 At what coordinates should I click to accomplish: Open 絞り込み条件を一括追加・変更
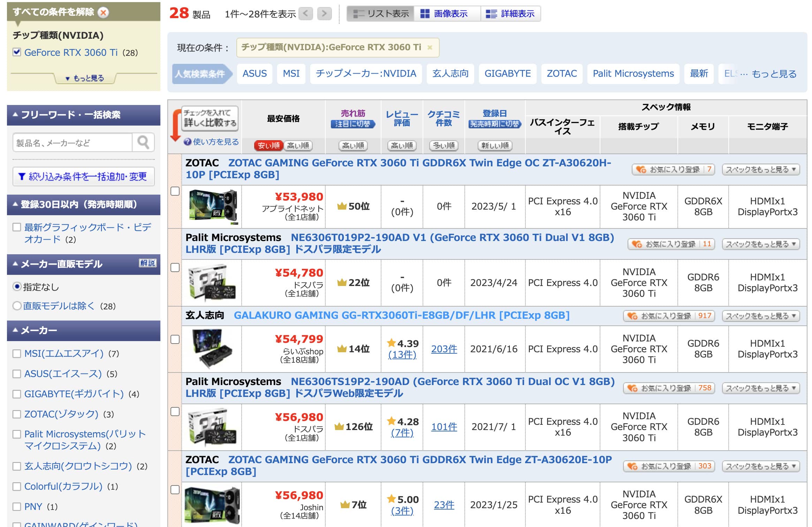pyautogui.click(x=83, y=176)
